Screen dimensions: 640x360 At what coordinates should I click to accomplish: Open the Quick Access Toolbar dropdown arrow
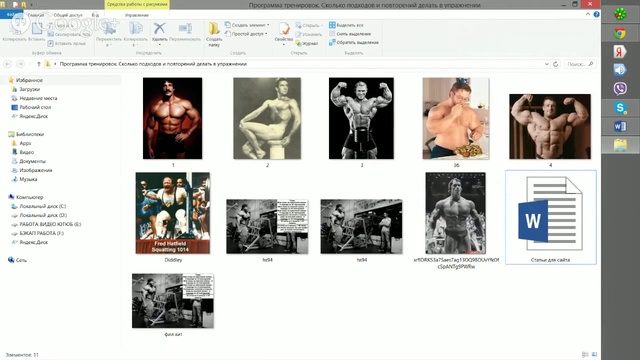(32, 4)
